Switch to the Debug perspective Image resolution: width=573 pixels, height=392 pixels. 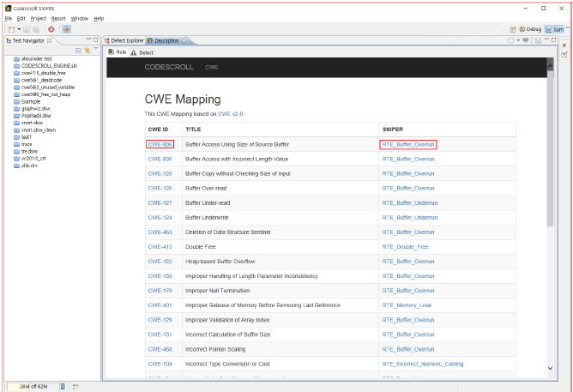(x=531, y=29)
